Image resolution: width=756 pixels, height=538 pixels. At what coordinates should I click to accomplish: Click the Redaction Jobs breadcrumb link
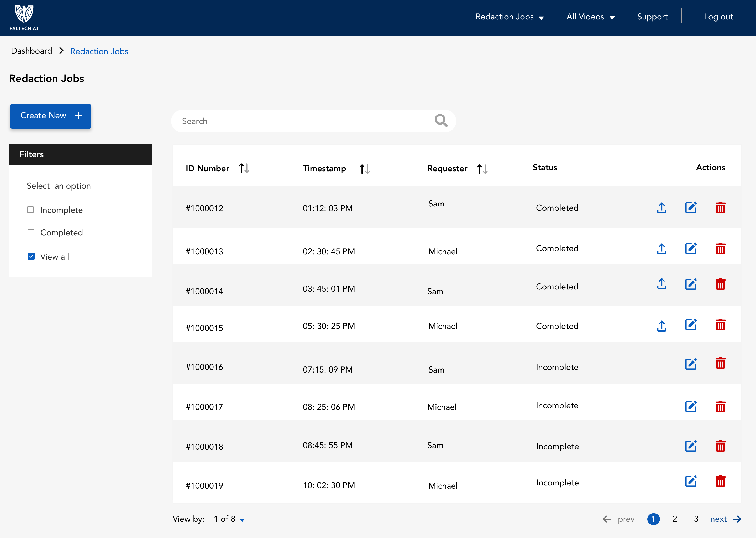[99, 51]
